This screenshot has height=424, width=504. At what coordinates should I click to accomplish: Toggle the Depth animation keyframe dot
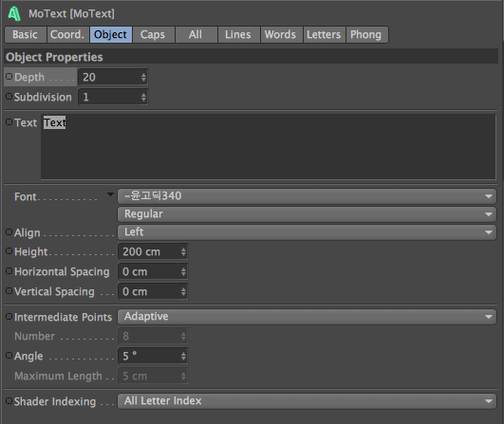(x=9, y=77)
